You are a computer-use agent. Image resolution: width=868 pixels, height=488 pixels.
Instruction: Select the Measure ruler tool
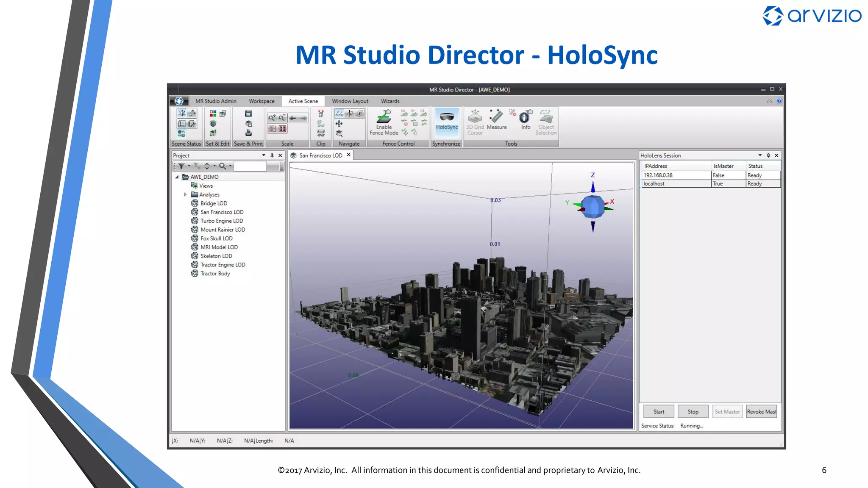(x=496, y=119)
